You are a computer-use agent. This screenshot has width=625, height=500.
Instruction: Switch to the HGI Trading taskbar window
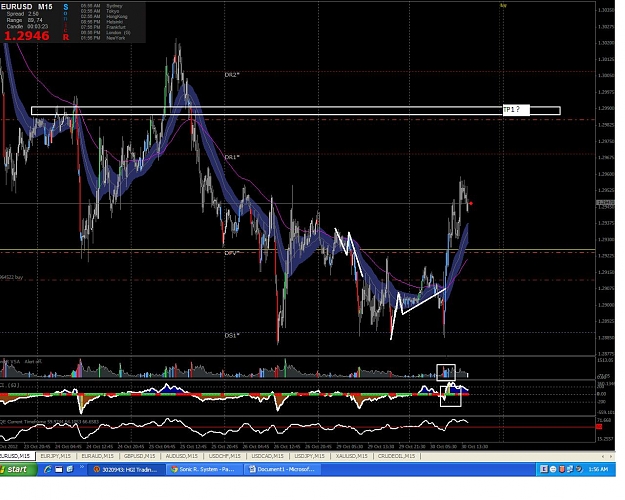click(x=127, y=469)
